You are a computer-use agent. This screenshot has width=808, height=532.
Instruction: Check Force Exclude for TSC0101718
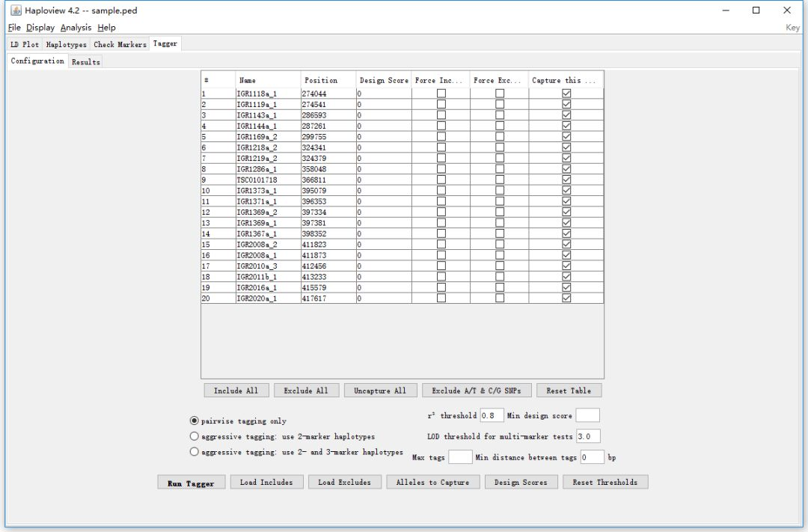click(500, 180)
